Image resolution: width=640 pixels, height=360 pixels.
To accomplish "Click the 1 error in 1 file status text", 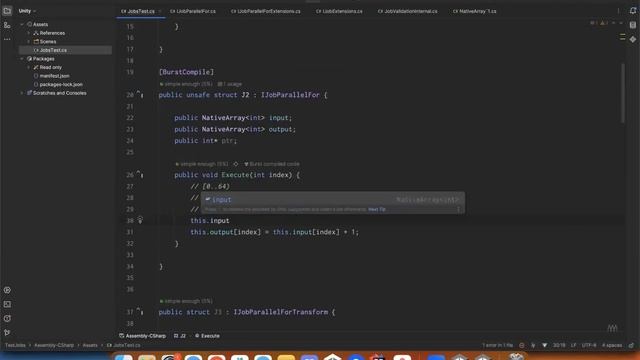I will click(x=497, y=345).
